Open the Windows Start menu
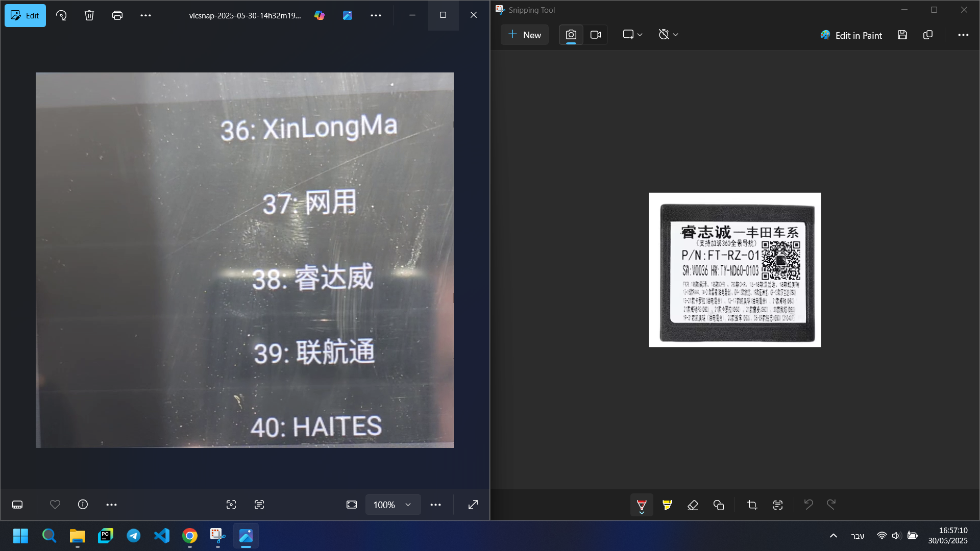Screen dimensions: 980x551 pos(21,536)
